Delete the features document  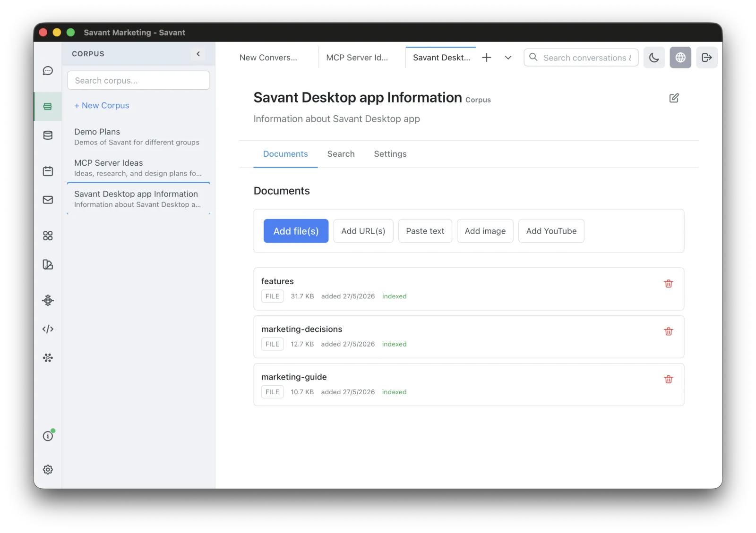[669, 284]
